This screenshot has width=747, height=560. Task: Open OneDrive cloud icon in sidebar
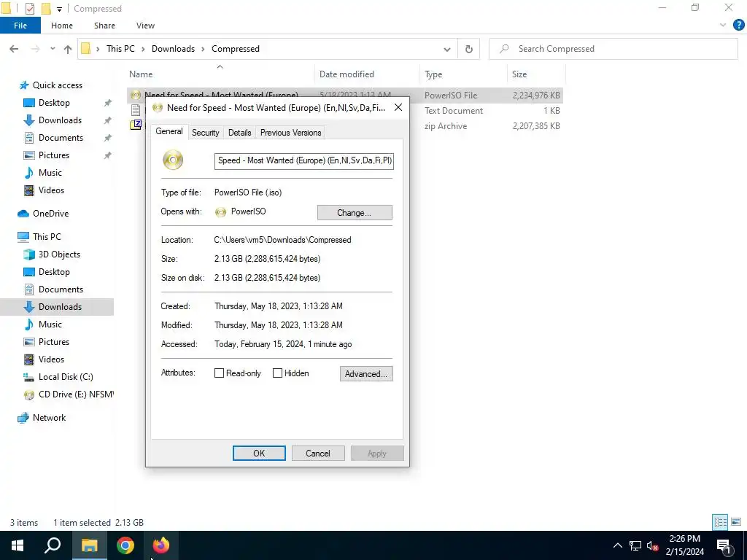pos(23,214)
